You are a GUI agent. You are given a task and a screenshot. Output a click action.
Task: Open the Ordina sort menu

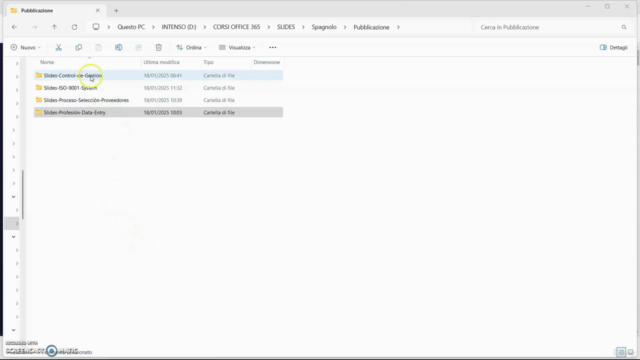tap(191, 47)
